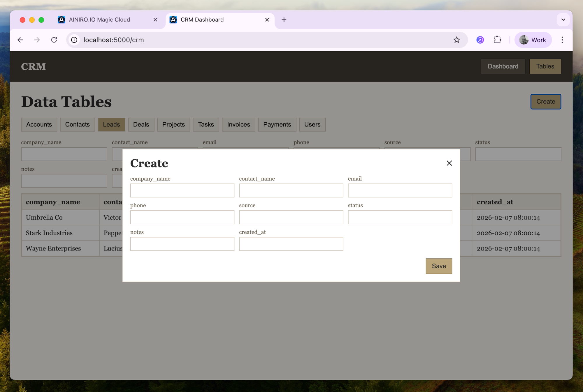Switch to the AINIRO.IO Magic Cloud tab
The image size is (583, 392).
click(99, 20)
